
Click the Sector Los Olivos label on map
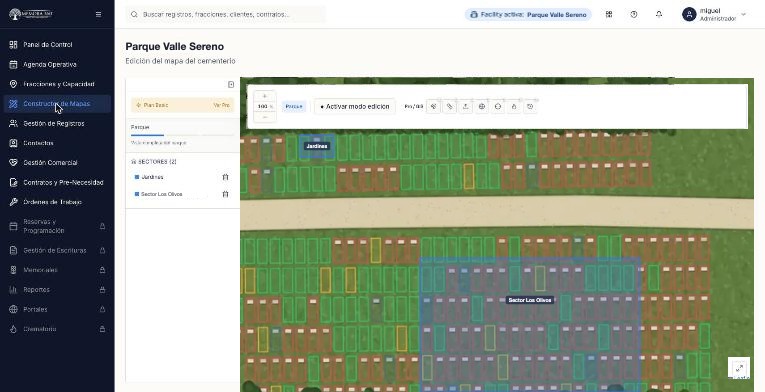530,300
